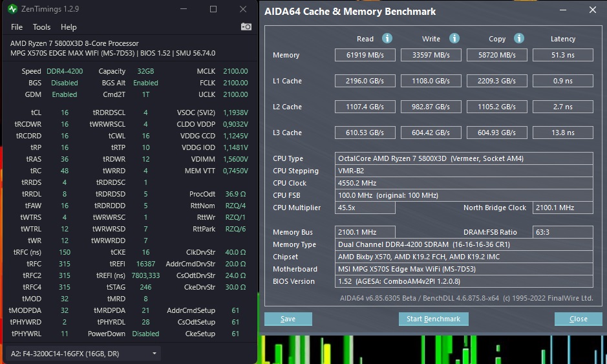Expand the A2 memory module dropdown
Viewport: 607px width, 364px height.
pos(83,354)
